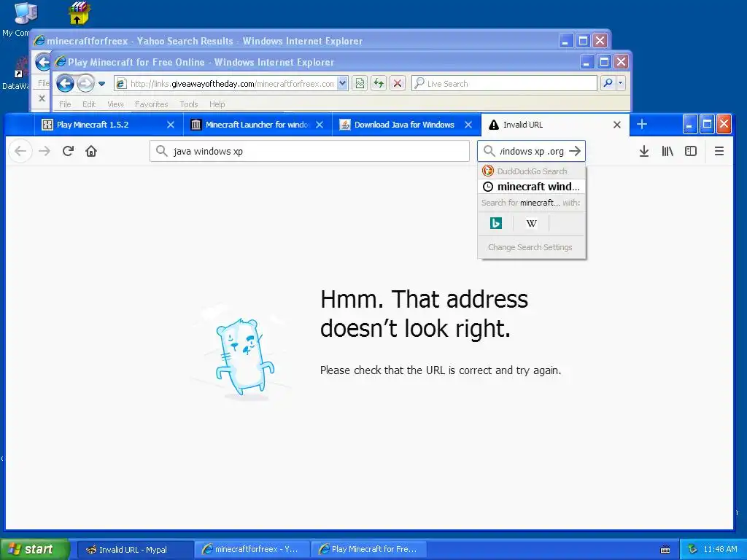
Task: Open Change Search Settings
Action: point(530,247)
